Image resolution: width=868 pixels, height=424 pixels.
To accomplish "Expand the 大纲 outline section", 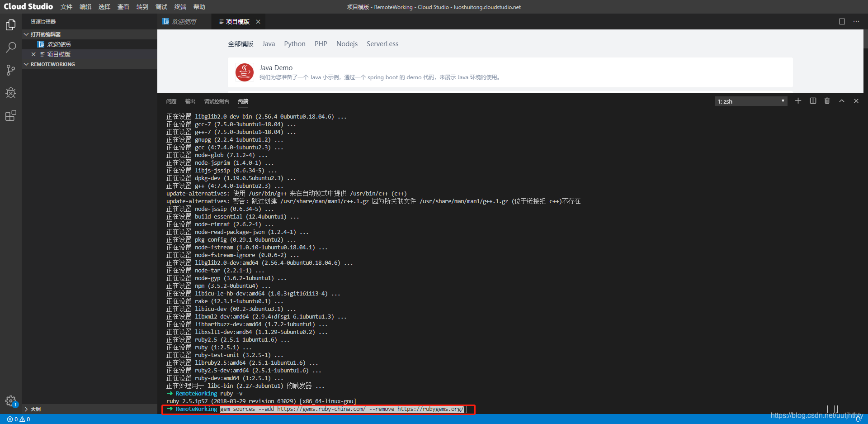I will (90, 409).
